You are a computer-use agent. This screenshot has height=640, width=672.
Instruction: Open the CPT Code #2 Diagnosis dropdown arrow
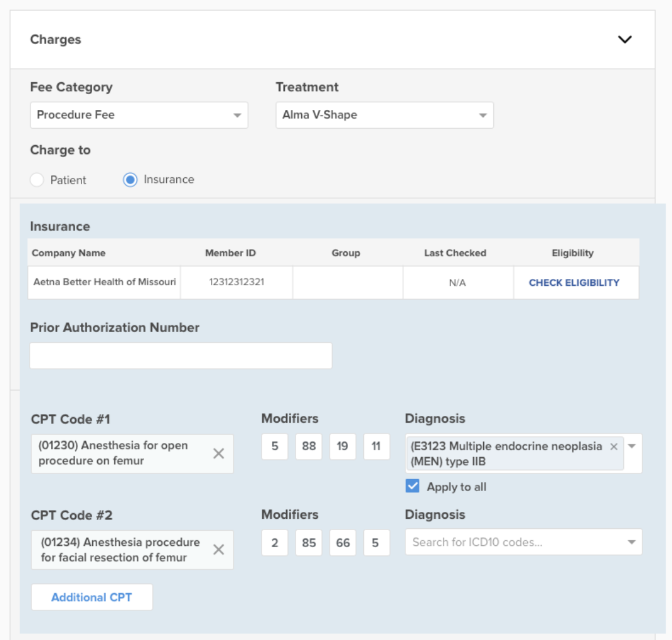pos(632,542)
